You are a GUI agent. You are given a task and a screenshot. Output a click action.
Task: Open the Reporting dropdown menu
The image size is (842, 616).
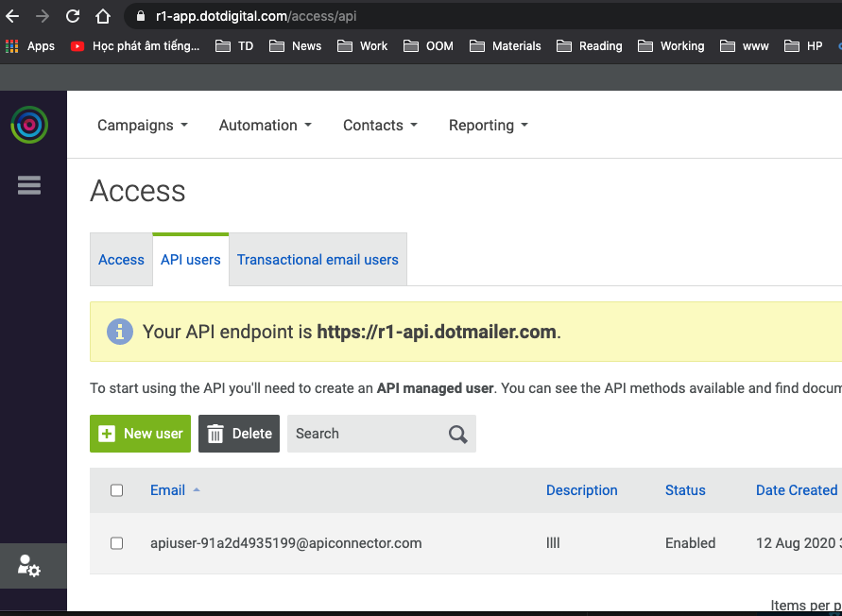coord(488,125)
